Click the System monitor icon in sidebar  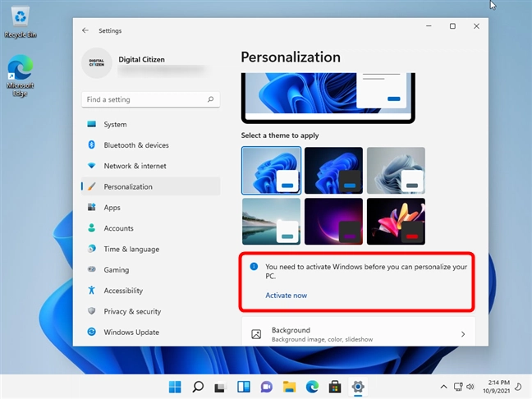(92, 124)
